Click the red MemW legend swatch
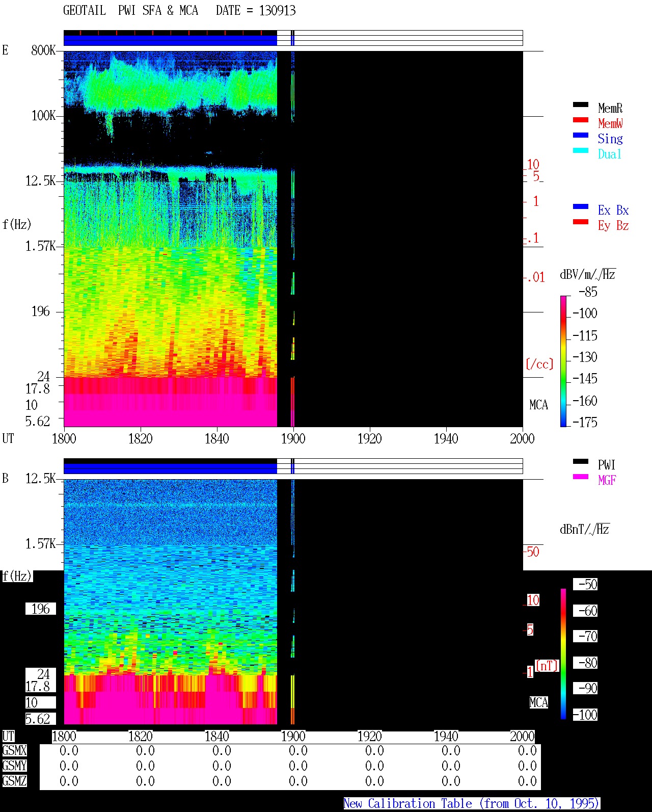 (581, 120)
